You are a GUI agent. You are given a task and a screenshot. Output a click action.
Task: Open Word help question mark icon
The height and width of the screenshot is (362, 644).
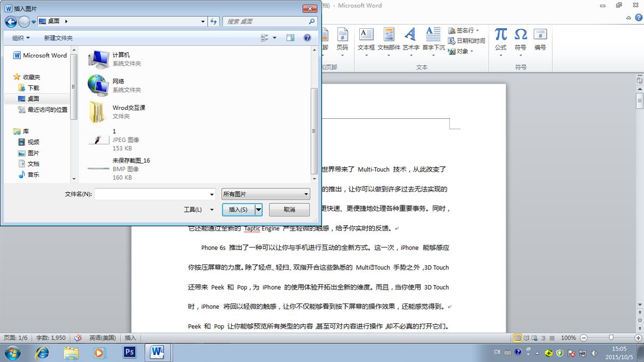tap(638, 18)
